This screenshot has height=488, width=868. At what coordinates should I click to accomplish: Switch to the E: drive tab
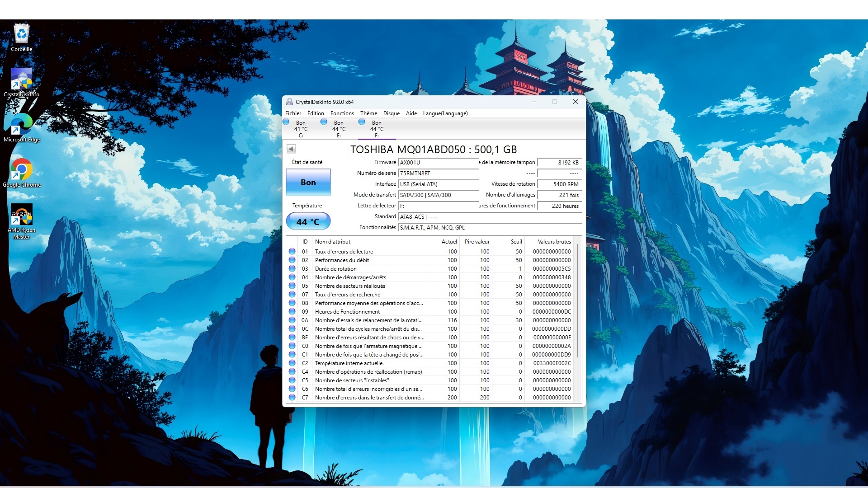click(x=338, y=129)
